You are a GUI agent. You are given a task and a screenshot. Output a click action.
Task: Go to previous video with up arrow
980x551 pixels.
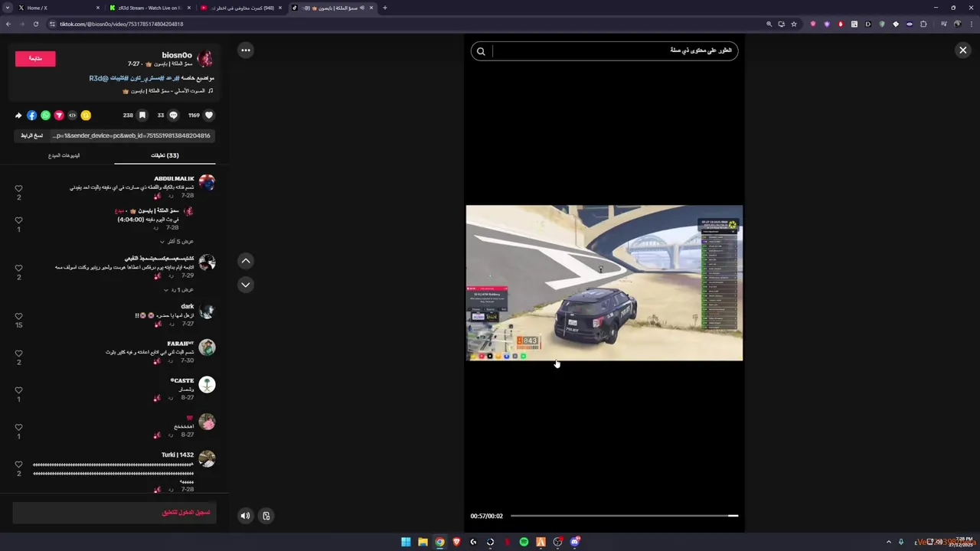pyautogui.click(x=246, y=261)
